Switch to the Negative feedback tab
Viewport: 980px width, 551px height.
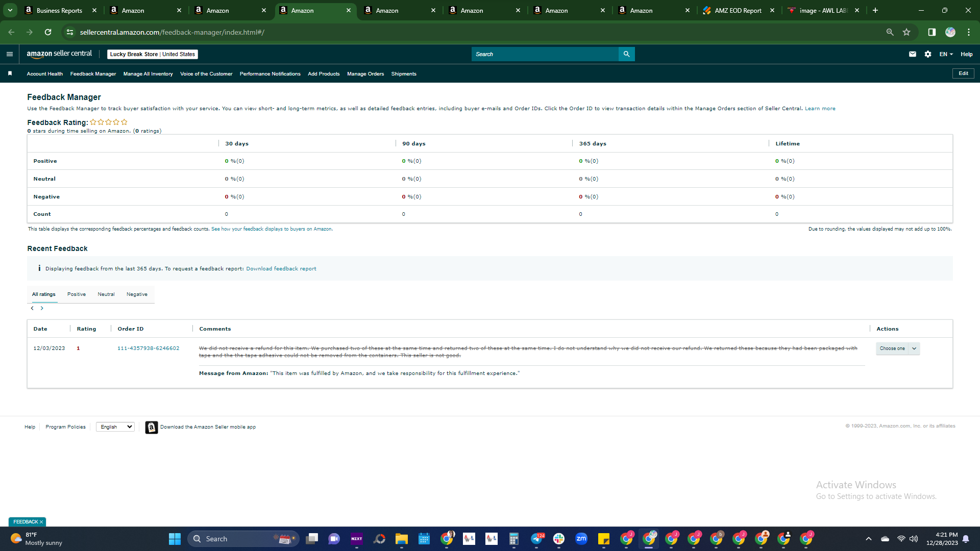[x=137, y=294]
